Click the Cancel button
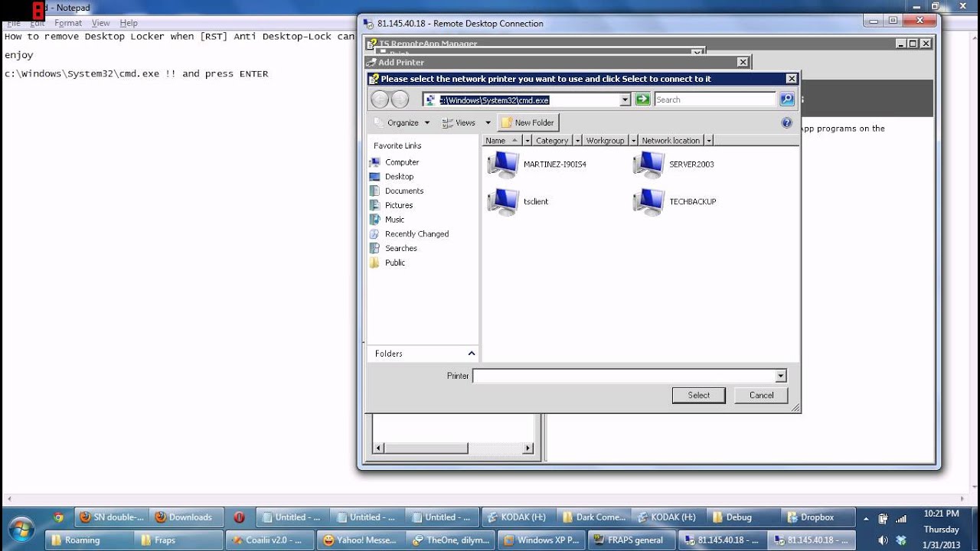This screenshot has width=980, height=551. tap(761, 395)
